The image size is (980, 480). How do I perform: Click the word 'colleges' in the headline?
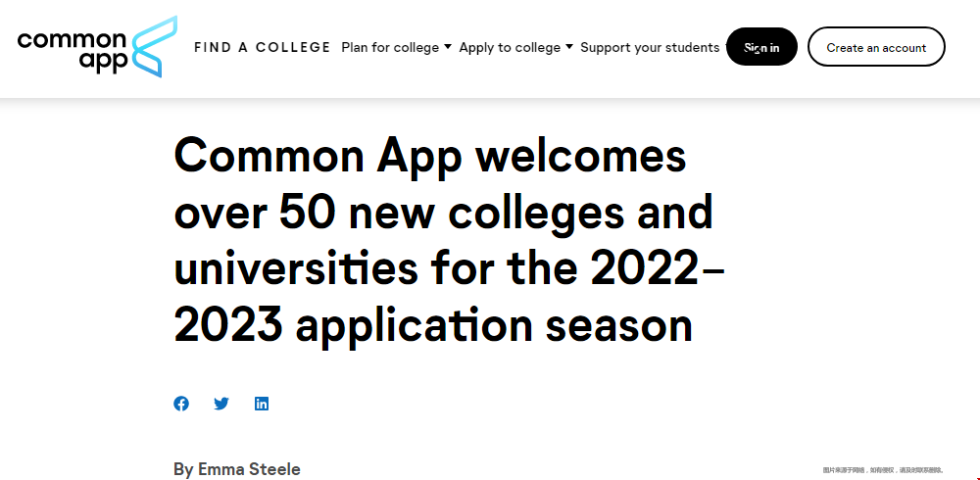click(536, 214)
